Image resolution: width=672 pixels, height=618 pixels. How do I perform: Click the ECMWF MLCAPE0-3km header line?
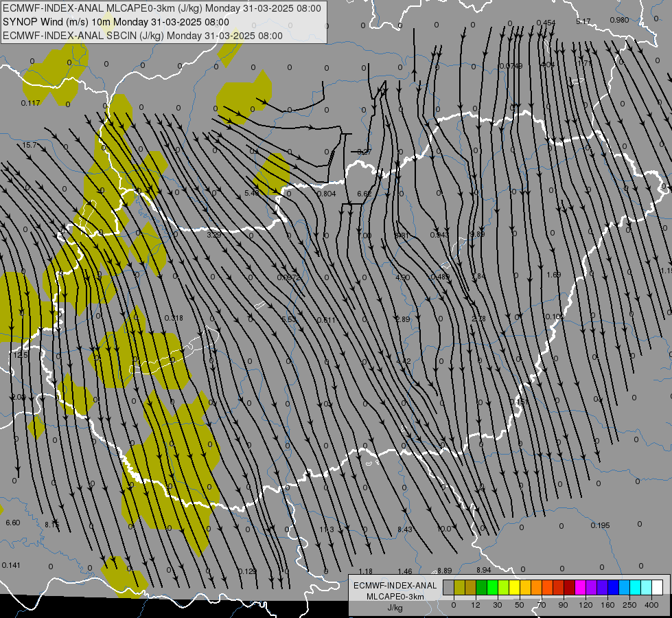coord(161,8)
